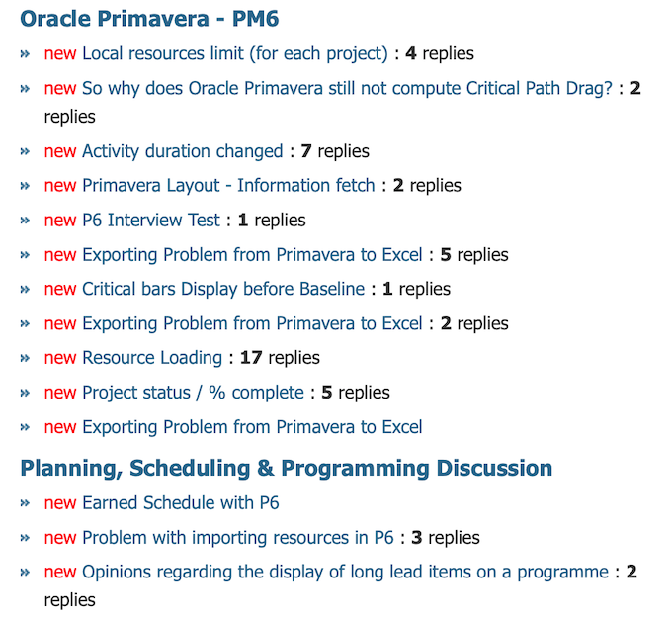The width and height of the screenshot is (672, 621).
Task: Open Exporting Problem thread with 5 replies
Action: pos(252,255)
